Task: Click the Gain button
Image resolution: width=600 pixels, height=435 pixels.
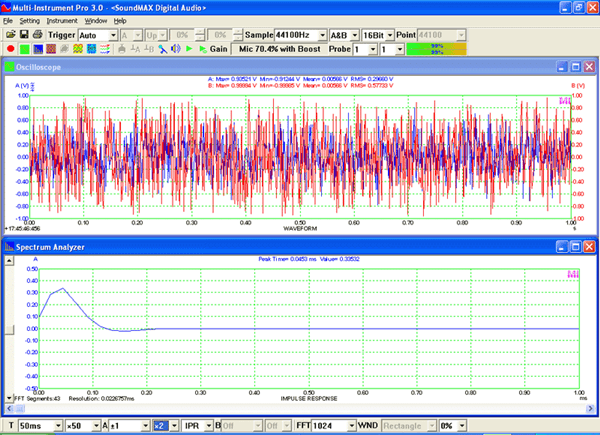Action: pyautogui.click(x=217, y=48)
